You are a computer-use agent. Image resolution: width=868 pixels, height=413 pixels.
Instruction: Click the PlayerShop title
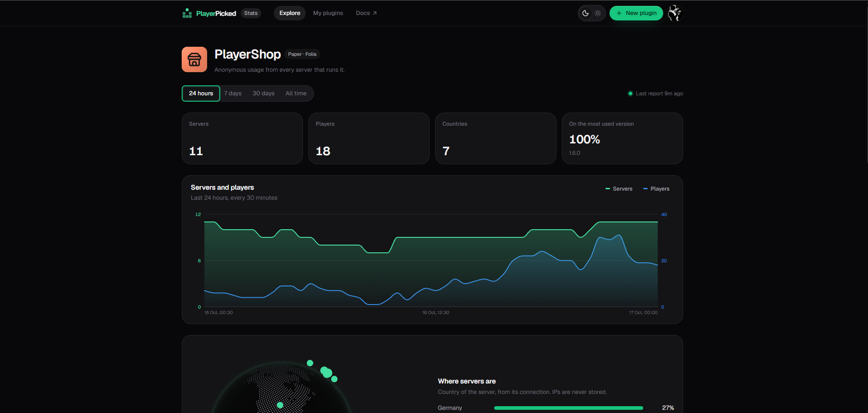pyautogui.click(x=248, y=54)
